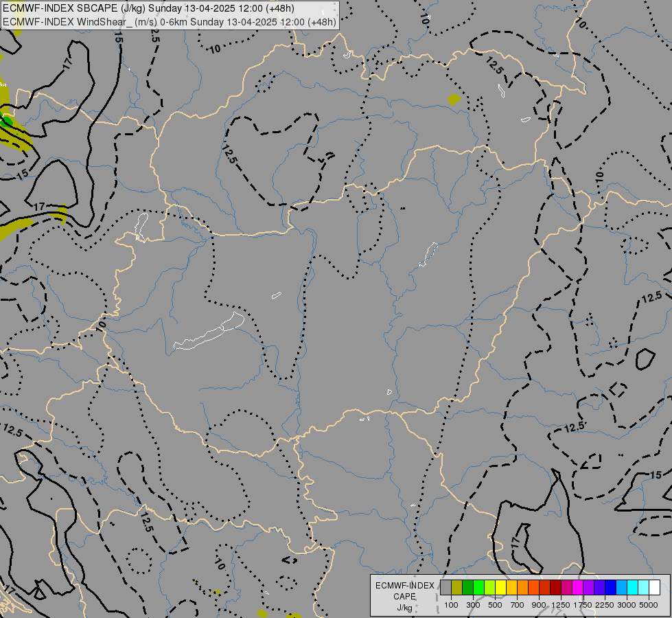672x618 pixels.
Task: Click the CAPE label in the legend
Action: [404, 597]
